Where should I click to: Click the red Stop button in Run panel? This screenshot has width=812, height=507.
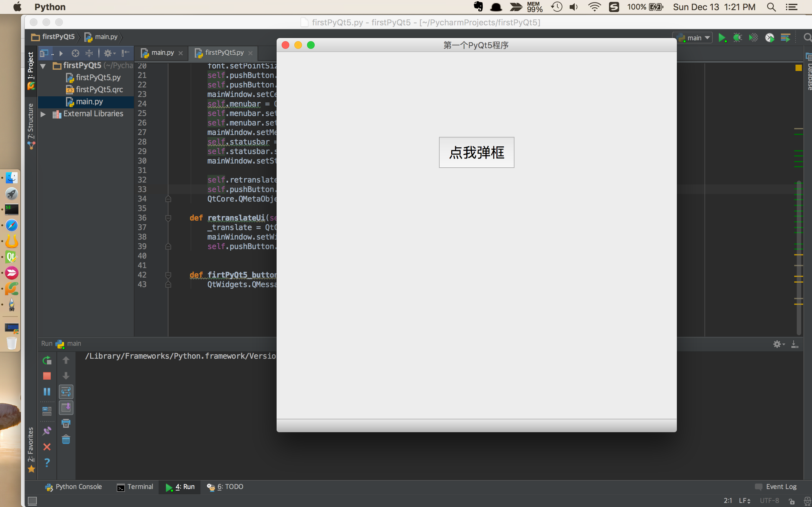pyautogui.click(x=47, y=376)
